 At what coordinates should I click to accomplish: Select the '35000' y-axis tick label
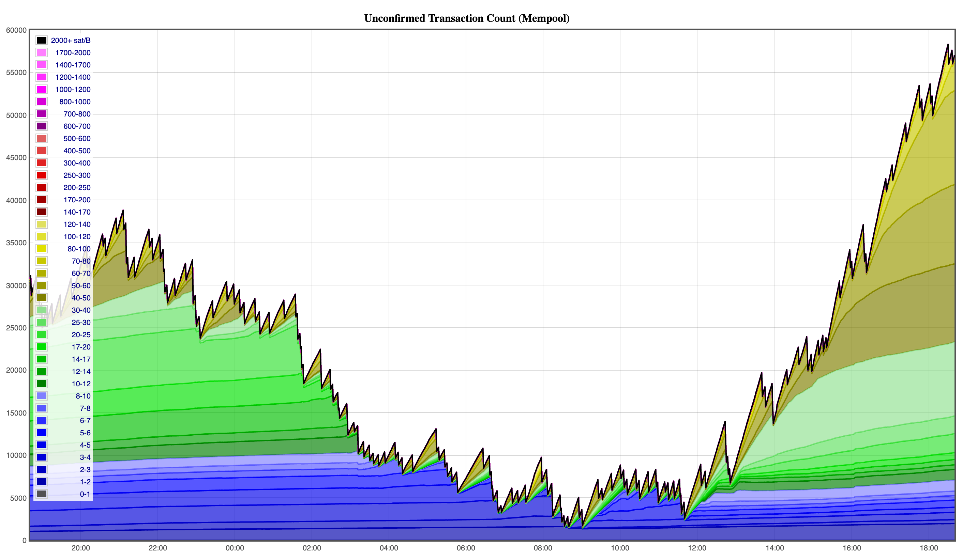(16, 243)
